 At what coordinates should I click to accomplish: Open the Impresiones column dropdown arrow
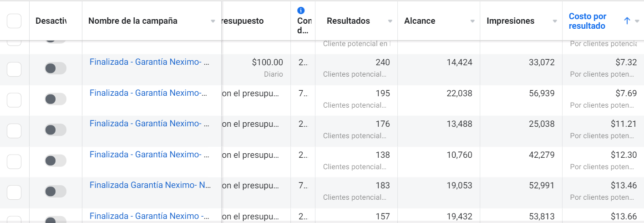point(555,21)
